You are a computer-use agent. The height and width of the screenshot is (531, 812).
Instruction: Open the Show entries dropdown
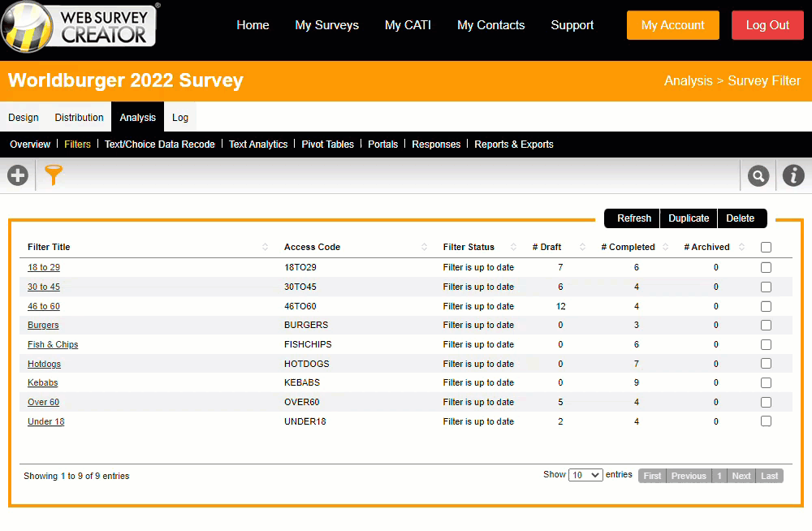(x=585, y=475)
